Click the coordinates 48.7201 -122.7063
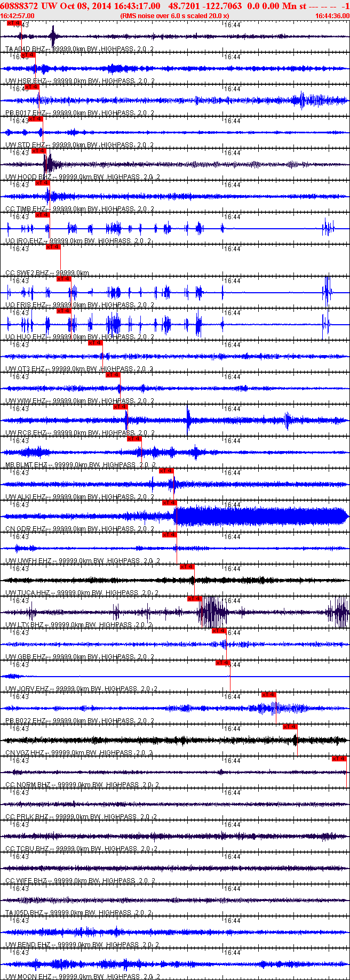350x980 pixels. [205, 6]
